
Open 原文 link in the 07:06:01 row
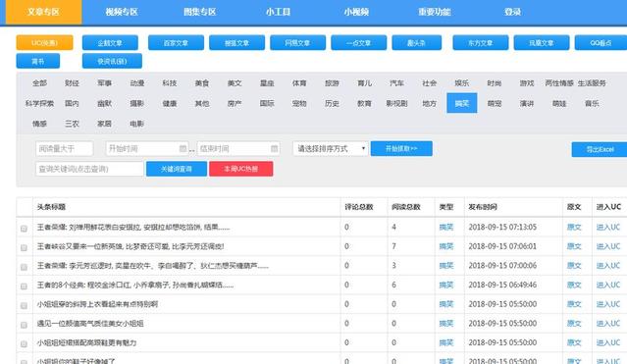tap(574, 246)
